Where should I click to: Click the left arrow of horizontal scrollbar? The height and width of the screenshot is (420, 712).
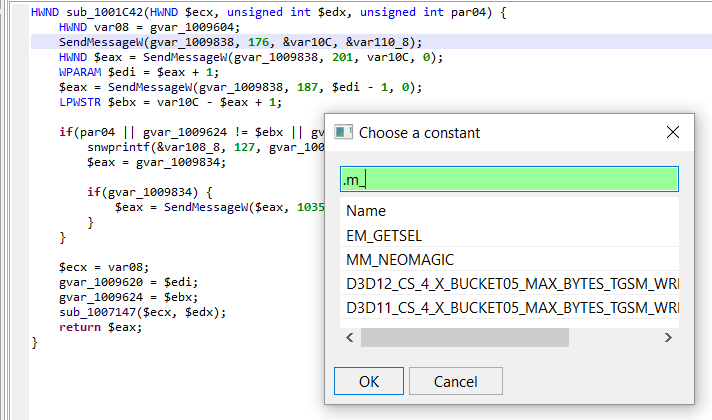point(350,337)
